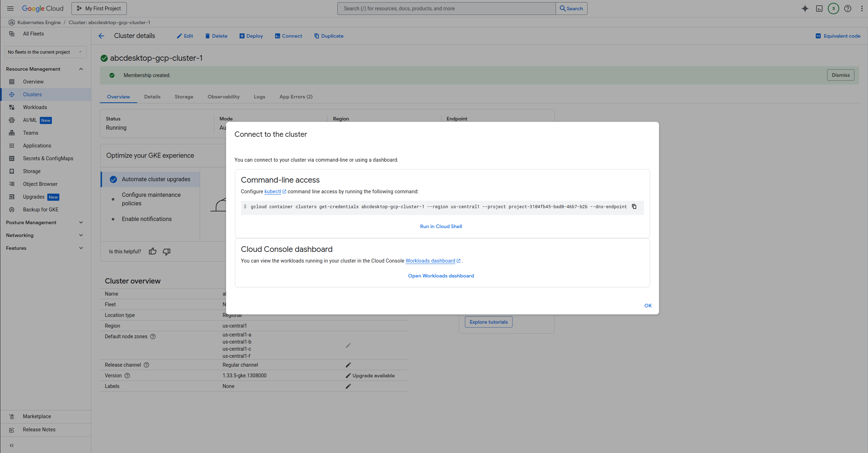Open the main navigation hamburger menu
The height and width of the screenshot is (453, 868).
coord(10,9)
